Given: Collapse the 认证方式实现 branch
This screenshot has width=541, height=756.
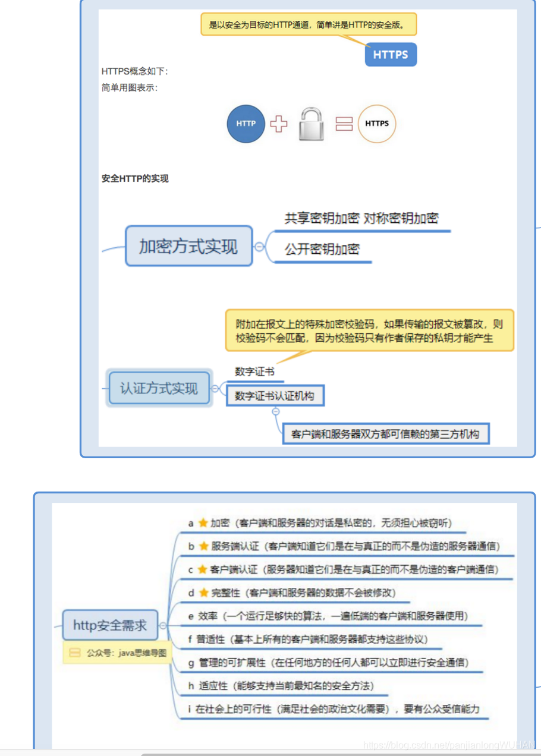Looking at the screenshot, I should click(x=215, y=389).
